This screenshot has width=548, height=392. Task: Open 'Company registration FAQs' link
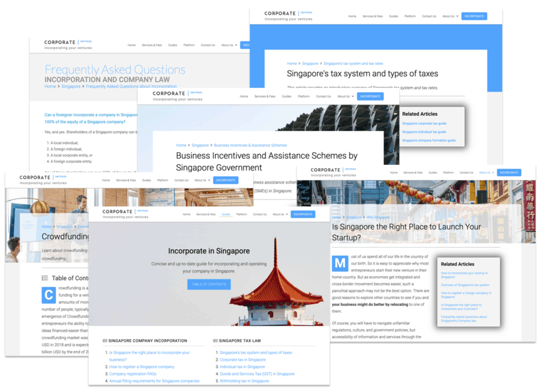[133, 374]
